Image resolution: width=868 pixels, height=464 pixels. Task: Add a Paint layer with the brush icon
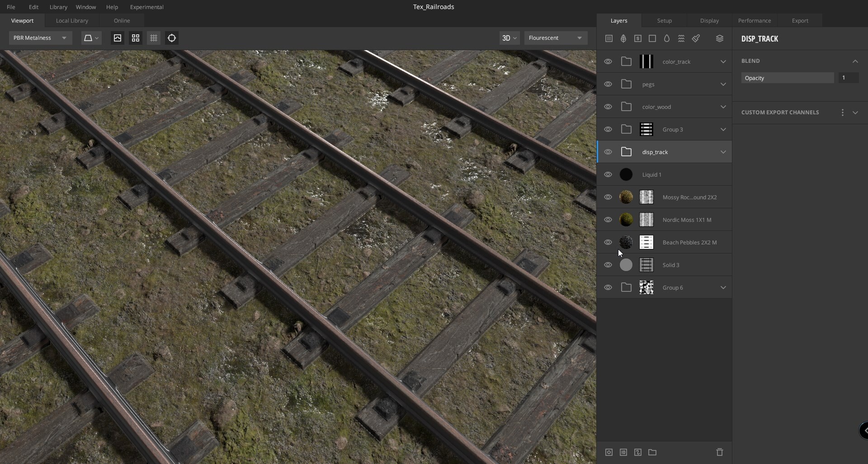coord(696,38)
